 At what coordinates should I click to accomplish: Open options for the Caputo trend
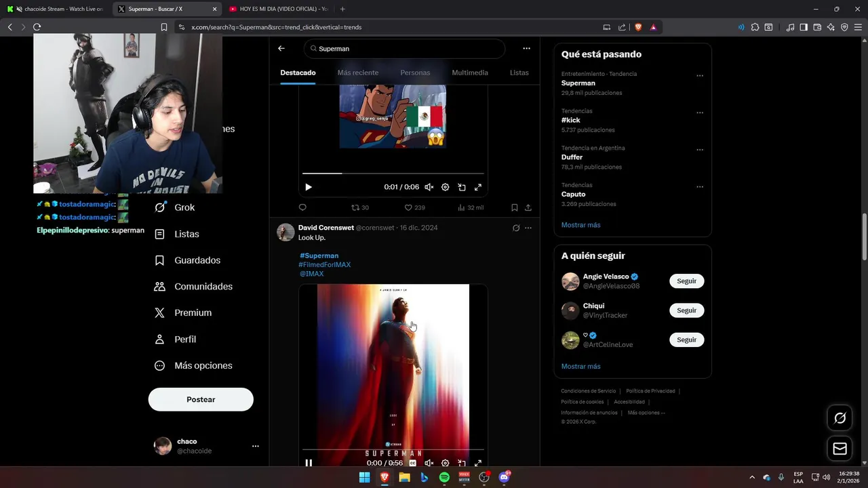click(x=700, y=187)
